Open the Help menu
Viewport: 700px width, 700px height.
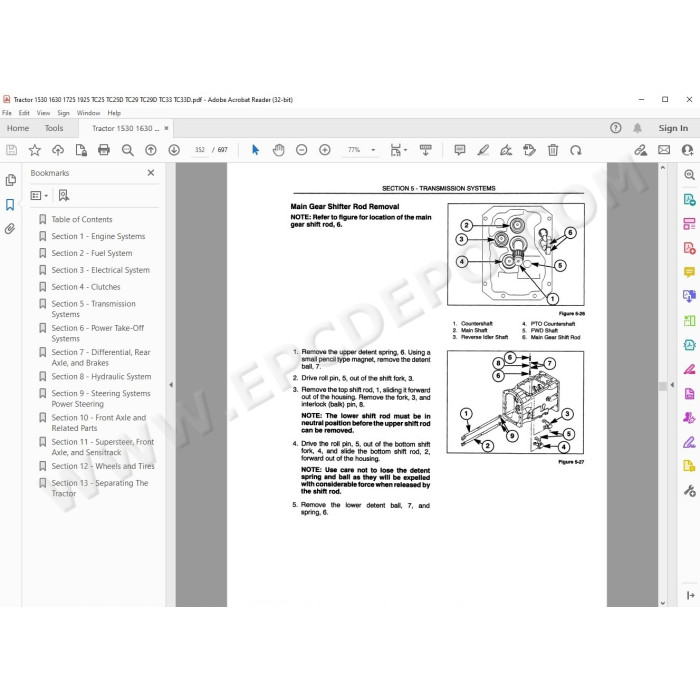114,113
